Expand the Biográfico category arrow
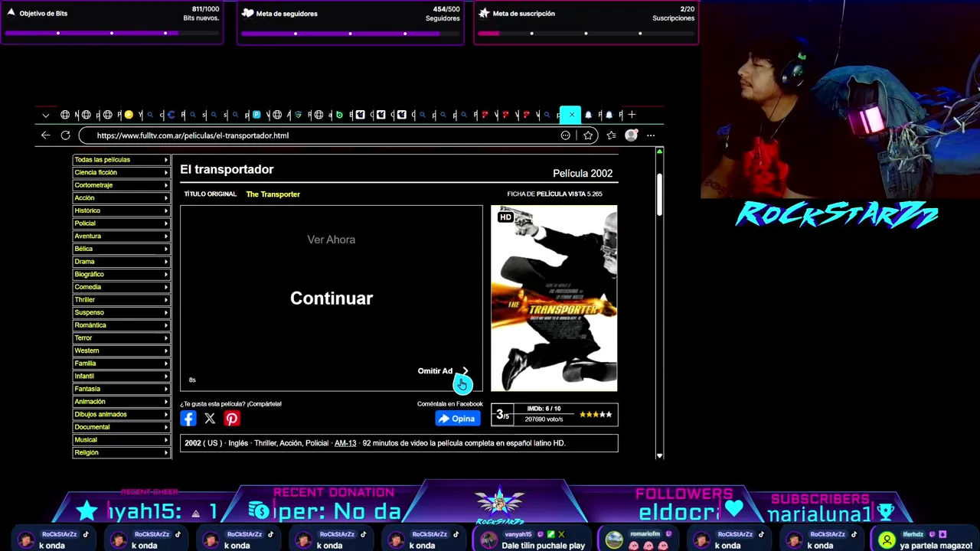 [166, 274]
